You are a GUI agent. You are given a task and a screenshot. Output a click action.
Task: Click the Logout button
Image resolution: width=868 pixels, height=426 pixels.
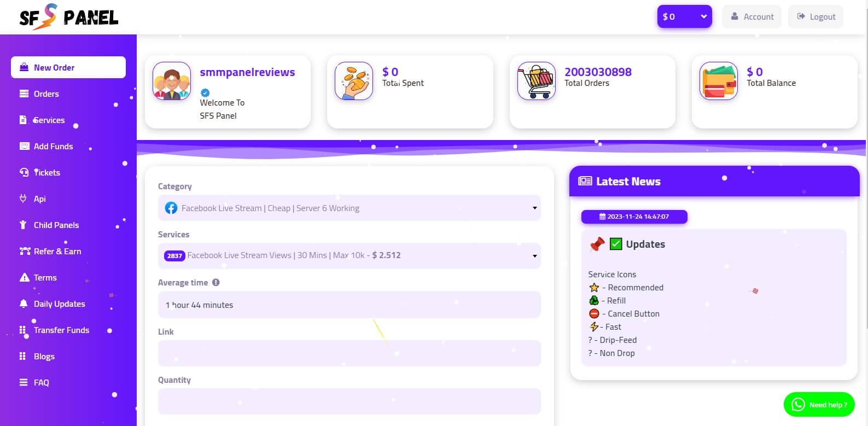[815, 16]
